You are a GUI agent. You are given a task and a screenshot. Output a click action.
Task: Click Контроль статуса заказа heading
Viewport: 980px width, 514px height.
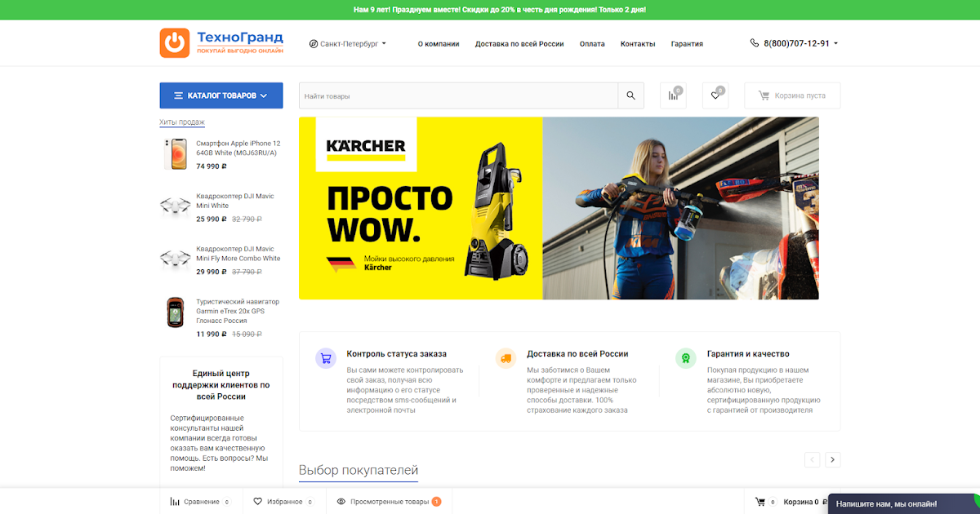(397, 354)
